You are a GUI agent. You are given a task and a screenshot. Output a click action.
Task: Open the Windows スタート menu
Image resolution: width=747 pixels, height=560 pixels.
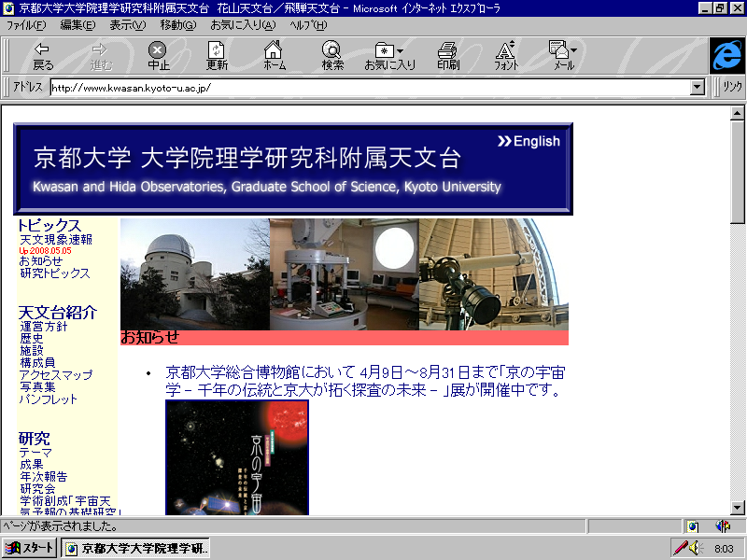pos(30,548)
